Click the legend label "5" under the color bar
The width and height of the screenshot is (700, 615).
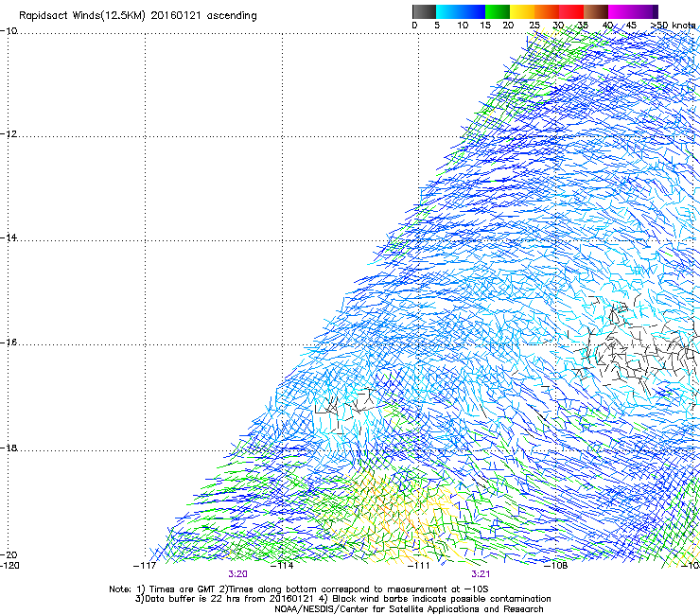437,25
